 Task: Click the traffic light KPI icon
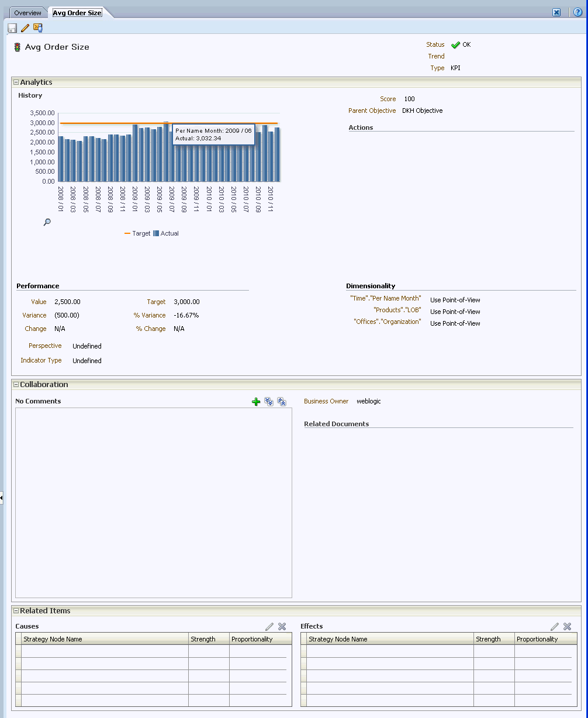(17, 47)
